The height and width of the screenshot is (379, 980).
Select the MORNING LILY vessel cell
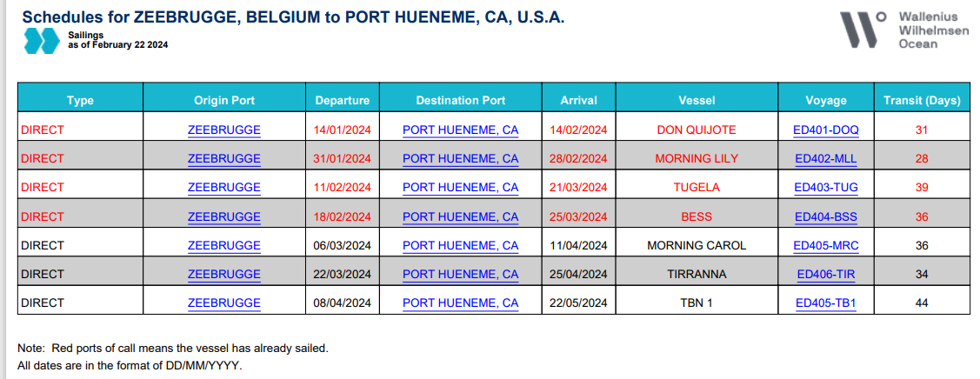[x=697, y=158]
